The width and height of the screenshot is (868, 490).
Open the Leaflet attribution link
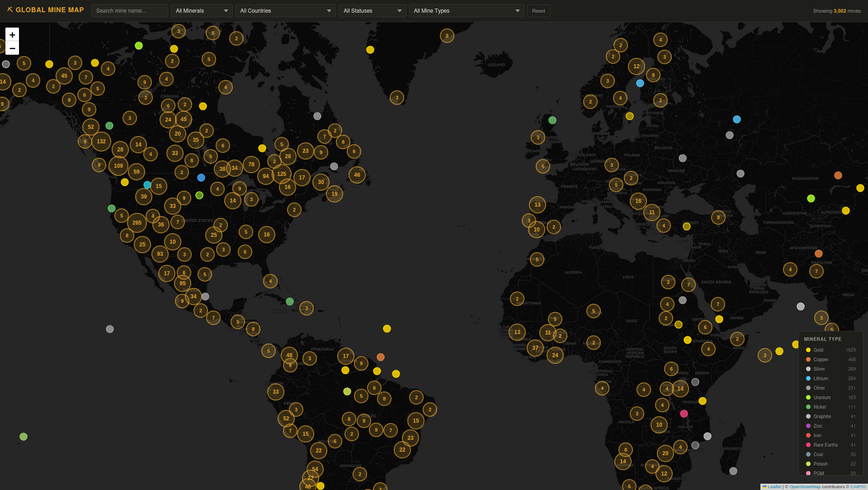click(774, 487)
